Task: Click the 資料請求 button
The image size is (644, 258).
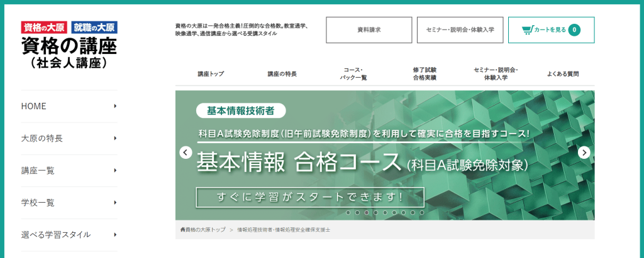Action: coord(369,30)
